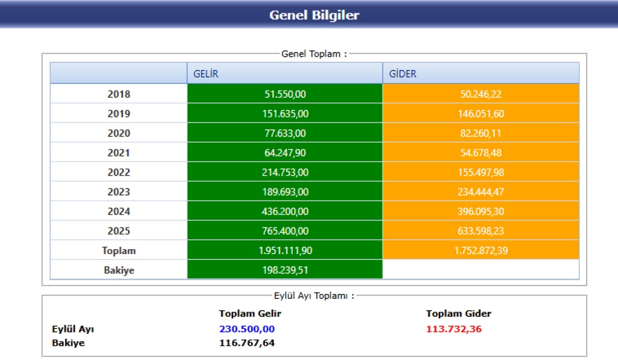The width and height of the screenshot is (618, 364).
Task: Select the 2018 year row label
Action: click(119, 94)
